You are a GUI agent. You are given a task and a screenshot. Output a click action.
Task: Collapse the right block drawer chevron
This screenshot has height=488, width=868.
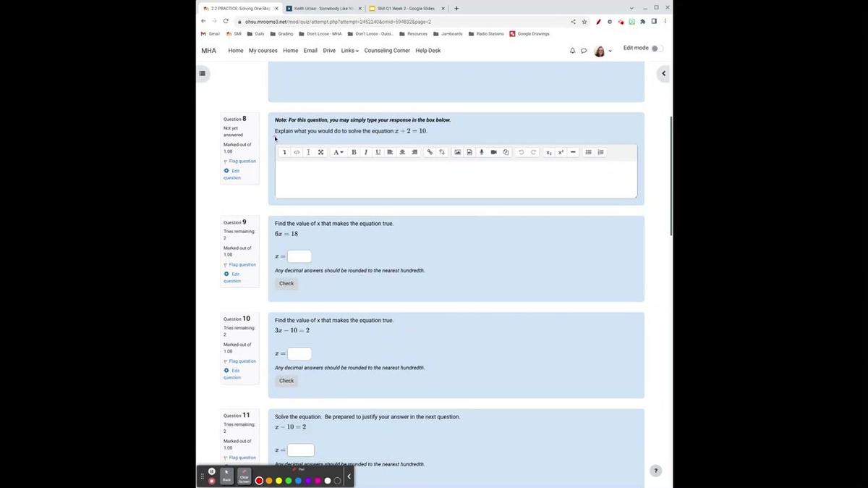click(663, 73)
